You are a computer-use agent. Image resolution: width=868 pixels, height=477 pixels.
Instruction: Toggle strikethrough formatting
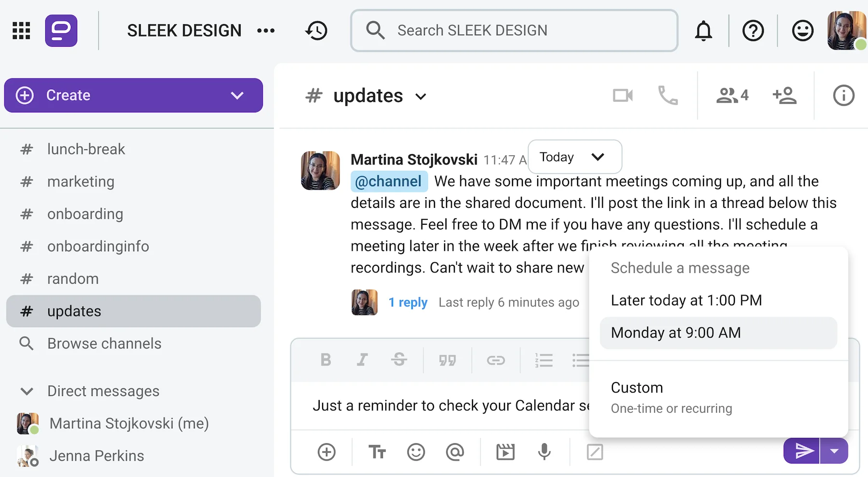click(x=399, y=360)
